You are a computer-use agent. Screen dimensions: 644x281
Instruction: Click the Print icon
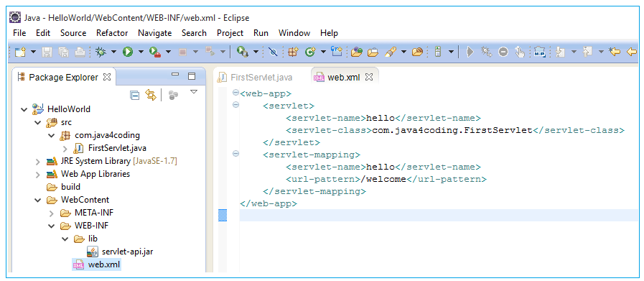[80, 52]
